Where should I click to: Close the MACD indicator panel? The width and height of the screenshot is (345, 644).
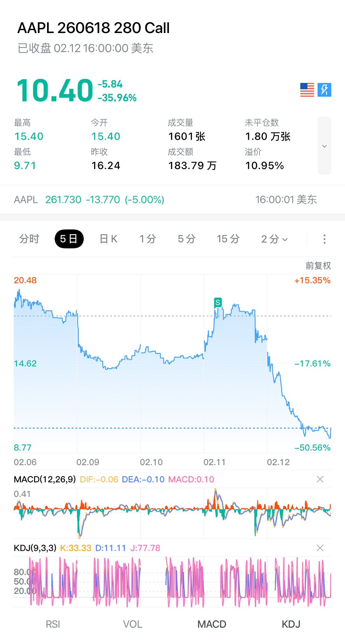click(x=320, y=479)
